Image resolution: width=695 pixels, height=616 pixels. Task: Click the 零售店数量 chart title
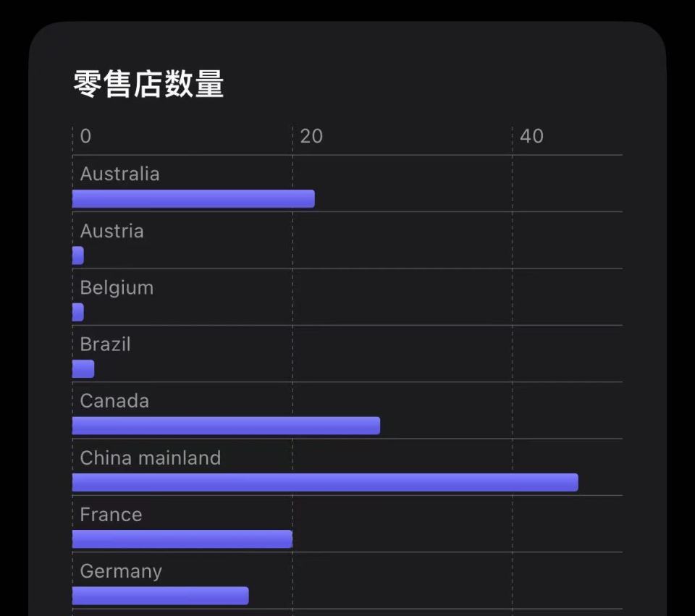click(148, 85)
